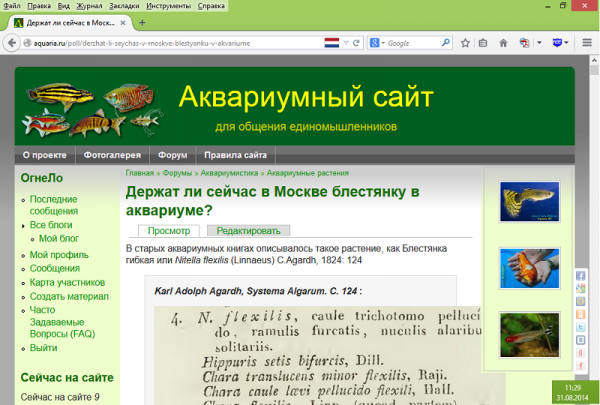Click the Главная breadcrumb link

[x=140, y=173]
